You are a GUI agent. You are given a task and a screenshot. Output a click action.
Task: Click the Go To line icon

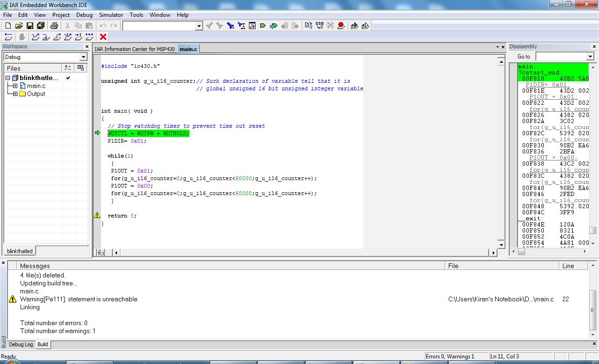coord(252,26)
